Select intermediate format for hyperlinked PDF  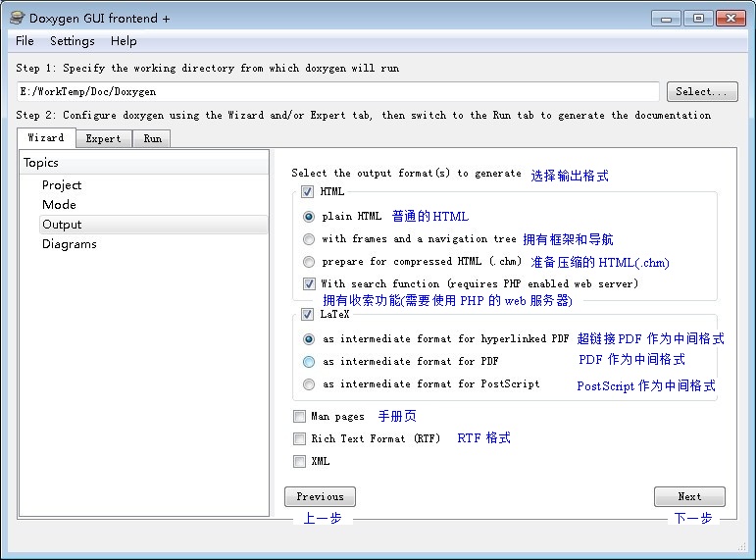(309, 339)
